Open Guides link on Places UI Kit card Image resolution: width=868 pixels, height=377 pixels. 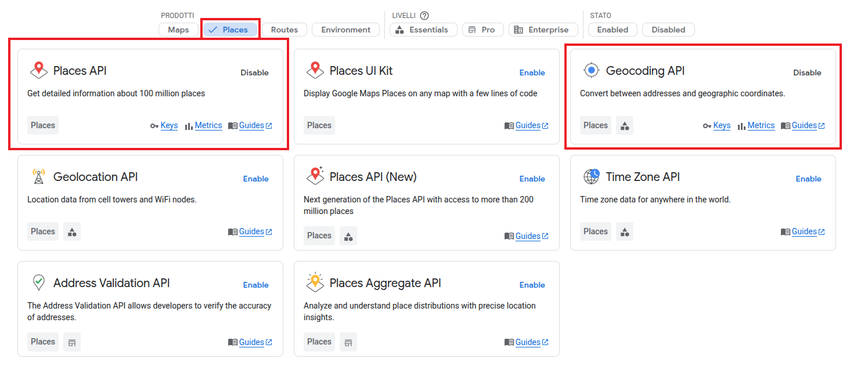(x=527, y=125)
